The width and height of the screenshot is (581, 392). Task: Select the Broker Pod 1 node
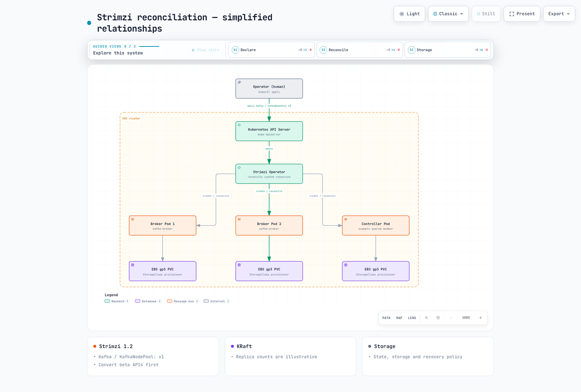[163, 226]
